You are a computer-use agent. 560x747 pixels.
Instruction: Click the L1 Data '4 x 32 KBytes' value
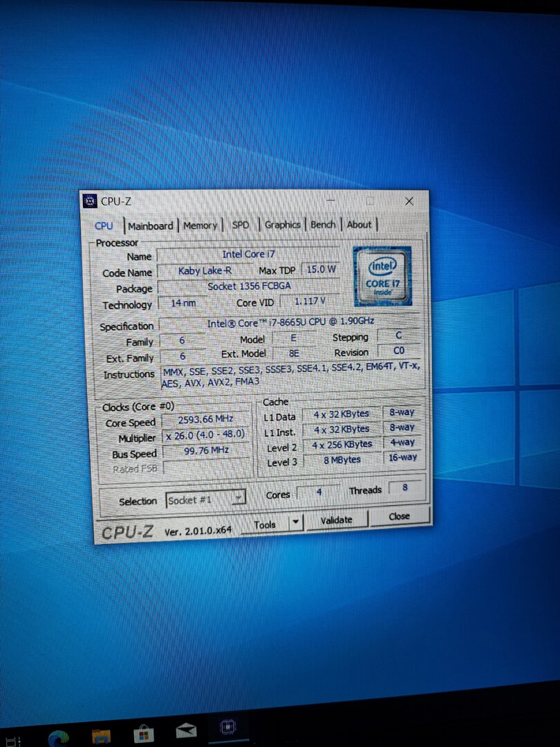[x=342, y=414]
